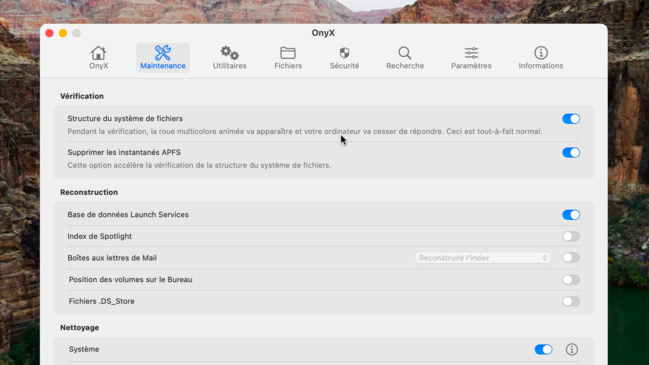Show info for Système cleaning option
This screenshot has width=649, height=365.
click(x=572, y=349)
